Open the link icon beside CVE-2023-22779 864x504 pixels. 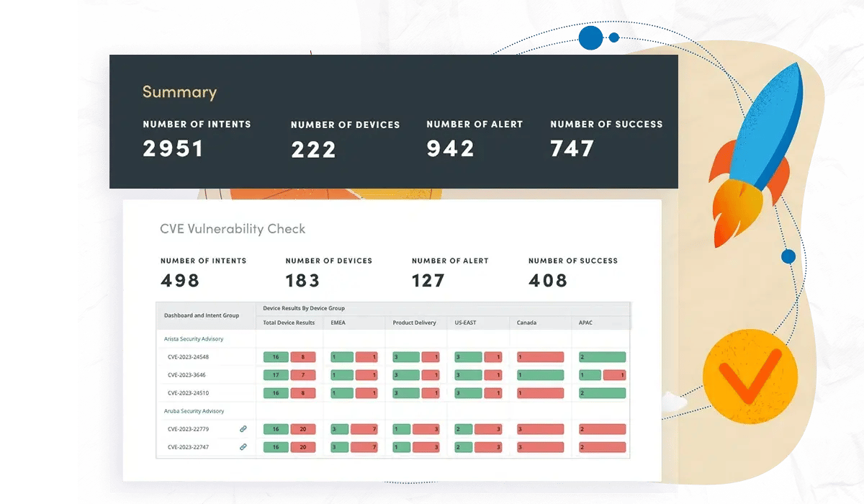(243, 428)
